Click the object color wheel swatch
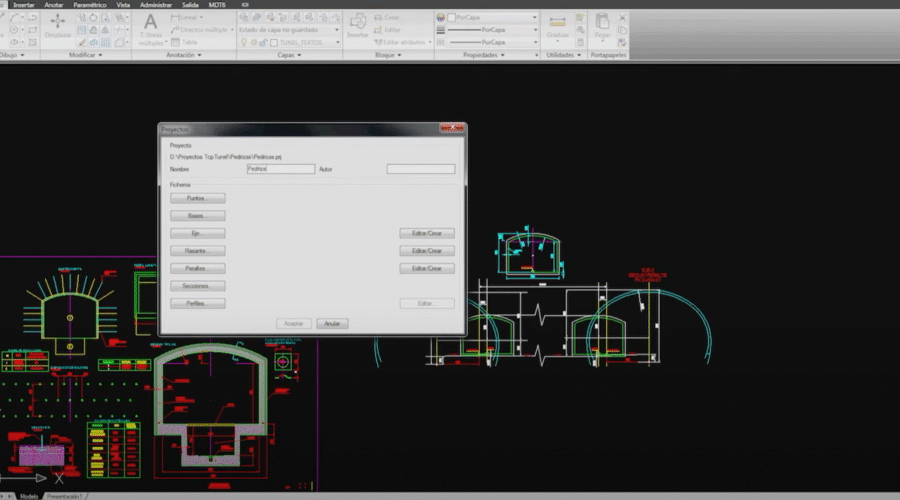The height and width of the screenshot is (500, 900). click(x=443, y=17)
